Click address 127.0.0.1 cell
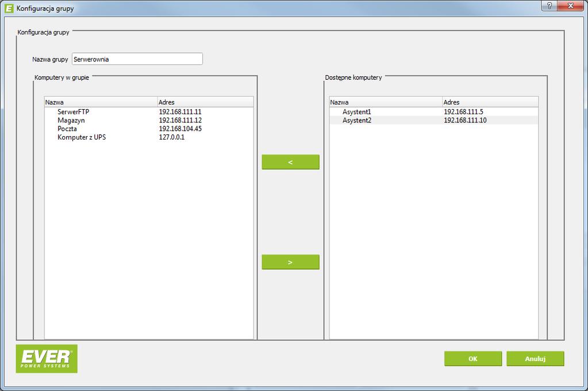The image size is (588, 391). click(172, 137)
